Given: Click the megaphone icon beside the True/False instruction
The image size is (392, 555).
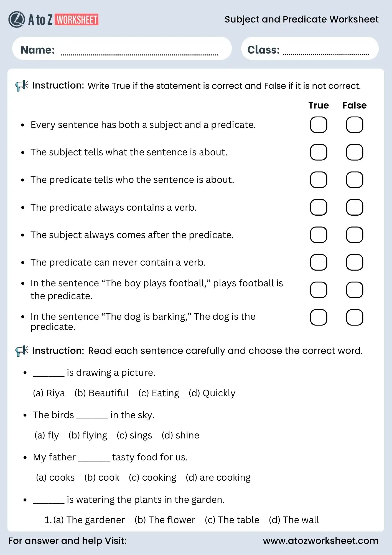Looking at the screenshot, I should point(22,86).
